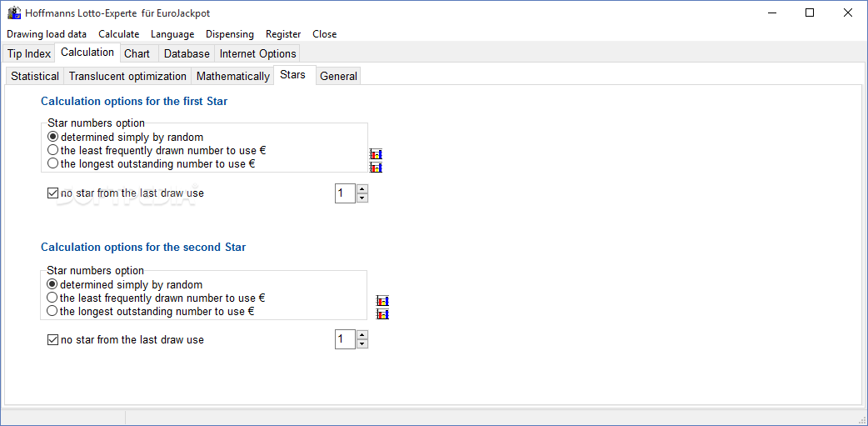This screenshot has height=426, width=868.
Task: Increase second star last-draw count spinner
Action: pos(362,334)
